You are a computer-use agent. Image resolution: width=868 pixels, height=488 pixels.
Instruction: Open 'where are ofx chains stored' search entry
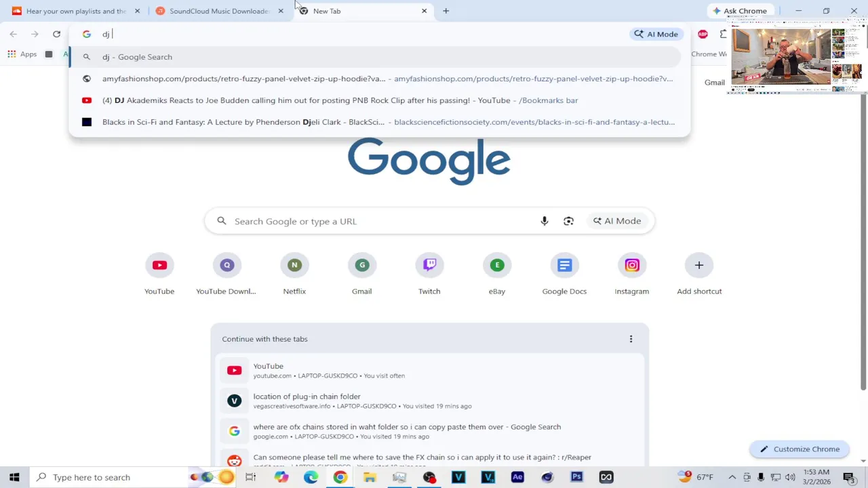430,431
